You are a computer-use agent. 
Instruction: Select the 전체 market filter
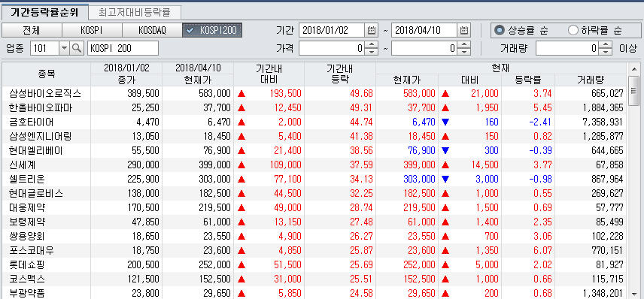32,30
